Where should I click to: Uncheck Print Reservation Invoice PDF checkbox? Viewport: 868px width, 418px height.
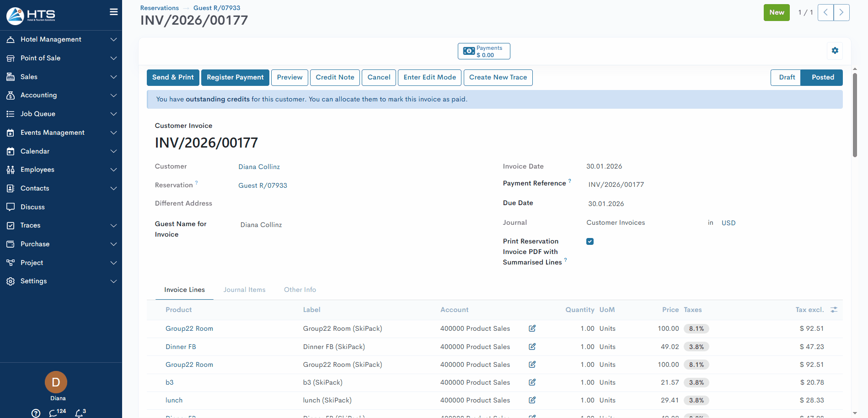tap(589, 242)
